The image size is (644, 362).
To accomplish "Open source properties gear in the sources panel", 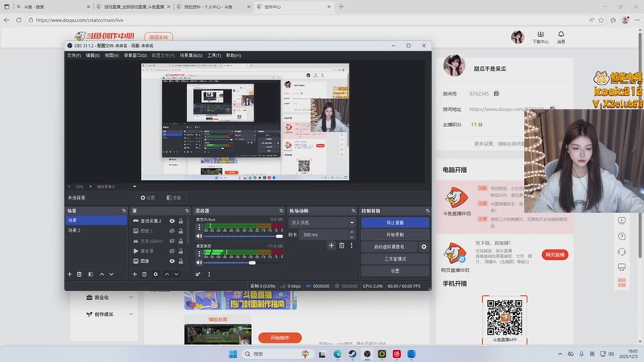I will tap(155, 274).
